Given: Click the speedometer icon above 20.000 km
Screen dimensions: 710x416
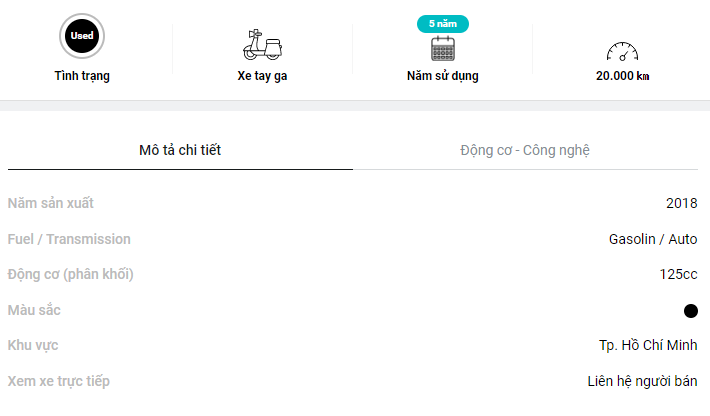Looking at the screenshot, I should click(622, 50).
